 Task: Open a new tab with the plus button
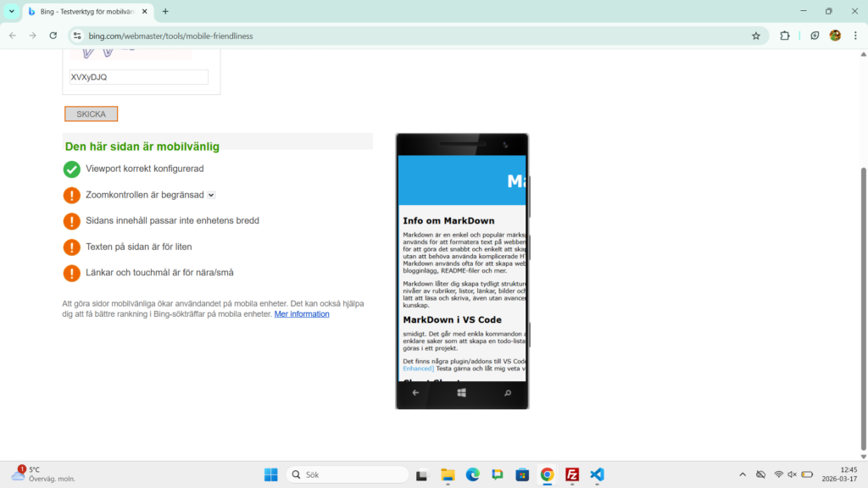click(165, 12)
